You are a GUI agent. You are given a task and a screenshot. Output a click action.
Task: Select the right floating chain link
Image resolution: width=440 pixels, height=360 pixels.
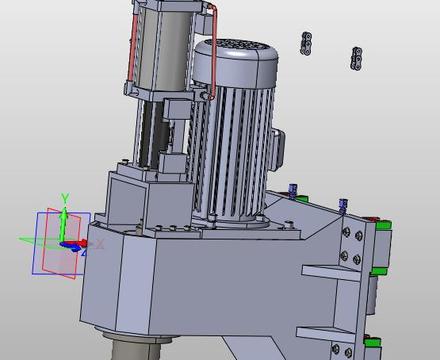pyautogui.click(x=357, y=58)
